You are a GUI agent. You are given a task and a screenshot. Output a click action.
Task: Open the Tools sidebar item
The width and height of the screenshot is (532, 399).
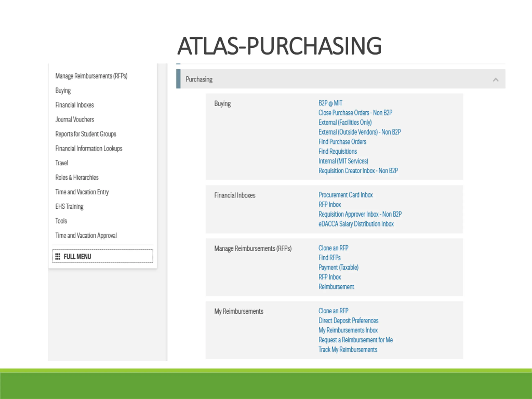pos(61,221)
